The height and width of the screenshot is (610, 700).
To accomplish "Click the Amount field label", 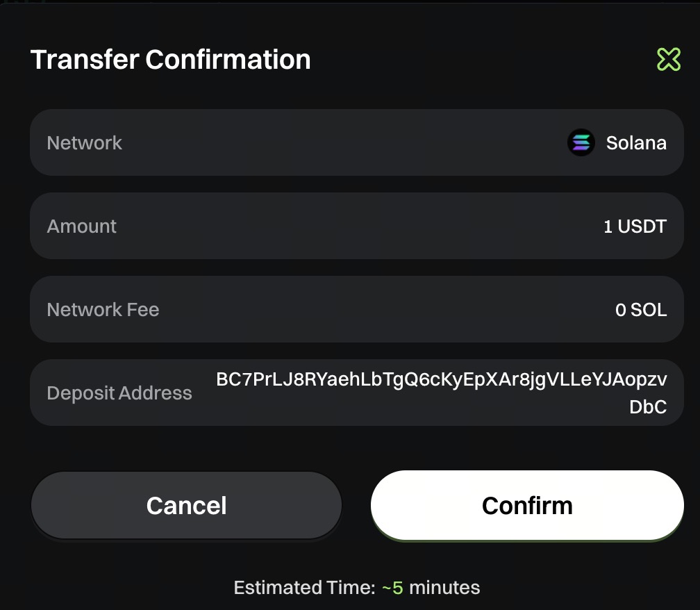I will [x=81, y=226].
